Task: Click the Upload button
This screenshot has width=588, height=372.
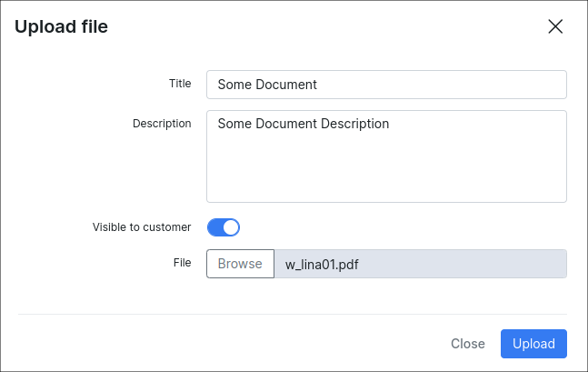Action: pos(533,344)
